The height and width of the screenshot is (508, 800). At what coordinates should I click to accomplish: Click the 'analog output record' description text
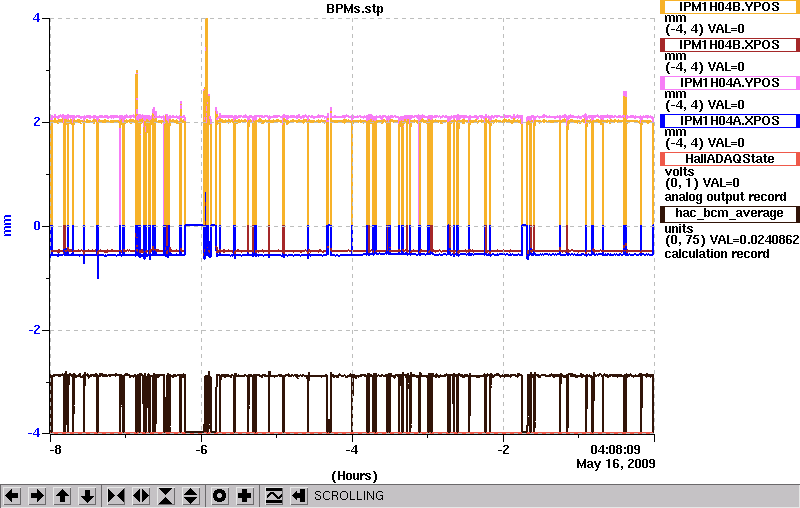point(725,197)
